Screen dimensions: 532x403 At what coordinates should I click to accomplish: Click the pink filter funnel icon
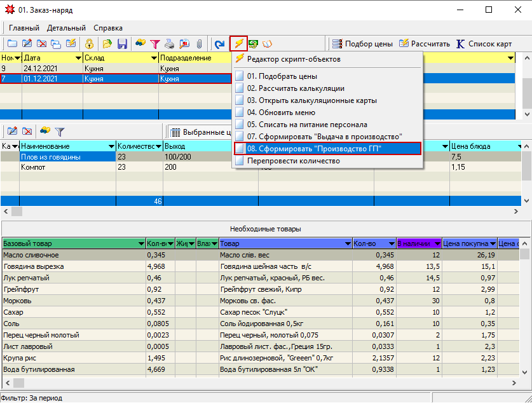(x=154, y=44)
